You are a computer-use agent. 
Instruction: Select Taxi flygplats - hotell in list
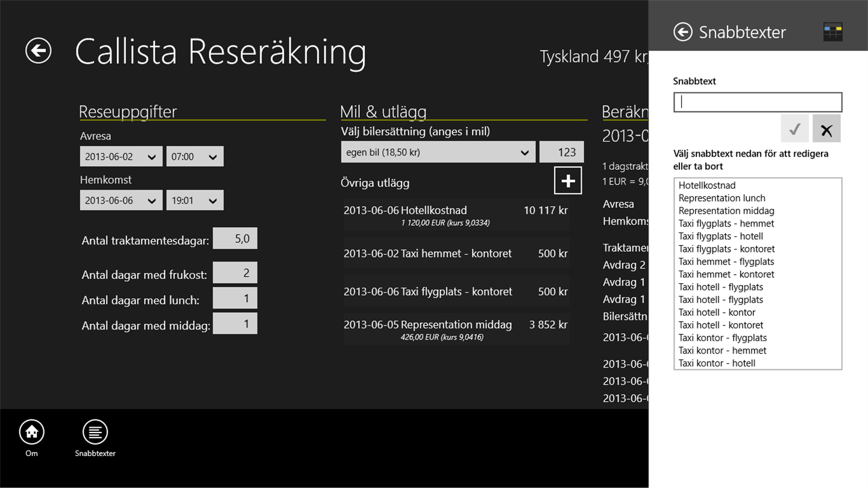tap(758, 236)
